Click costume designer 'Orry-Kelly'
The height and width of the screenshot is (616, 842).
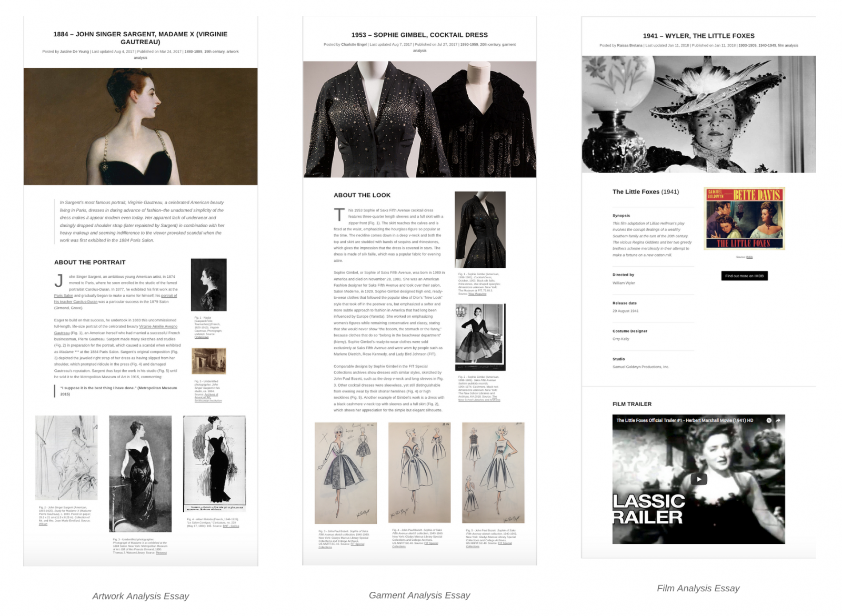pos(621,339)
